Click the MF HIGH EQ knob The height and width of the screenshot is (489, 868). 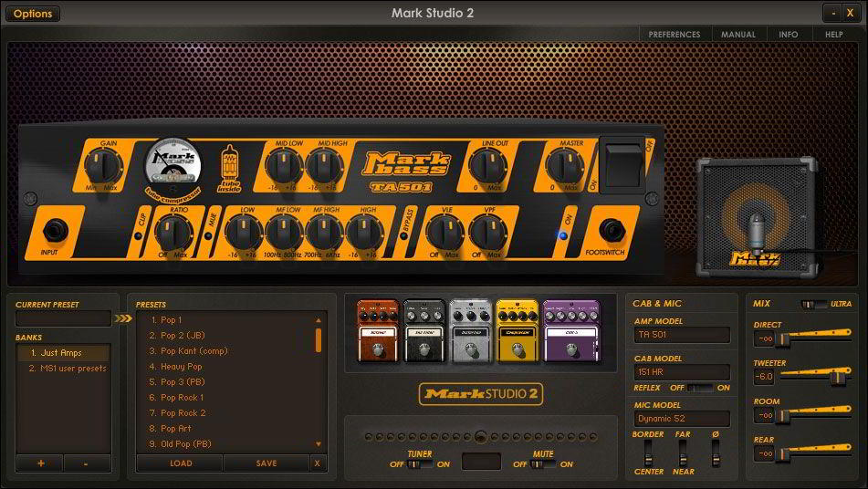324,234
